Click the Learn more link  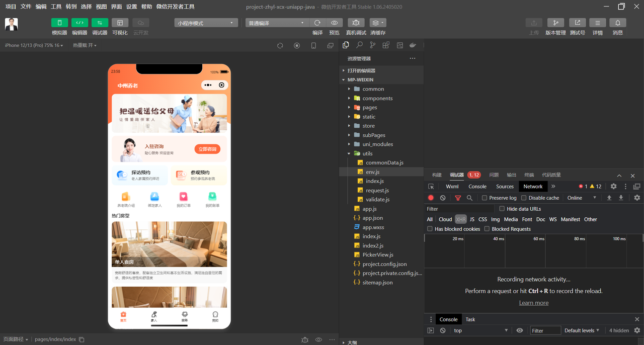tap(534, 303)
